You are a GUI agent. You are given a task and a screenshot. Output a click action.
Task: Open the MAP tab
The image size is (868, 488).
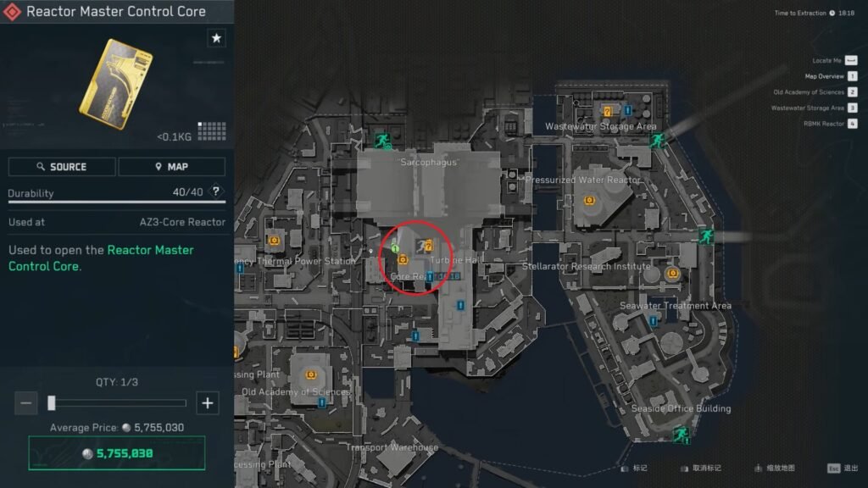[171, 167]
